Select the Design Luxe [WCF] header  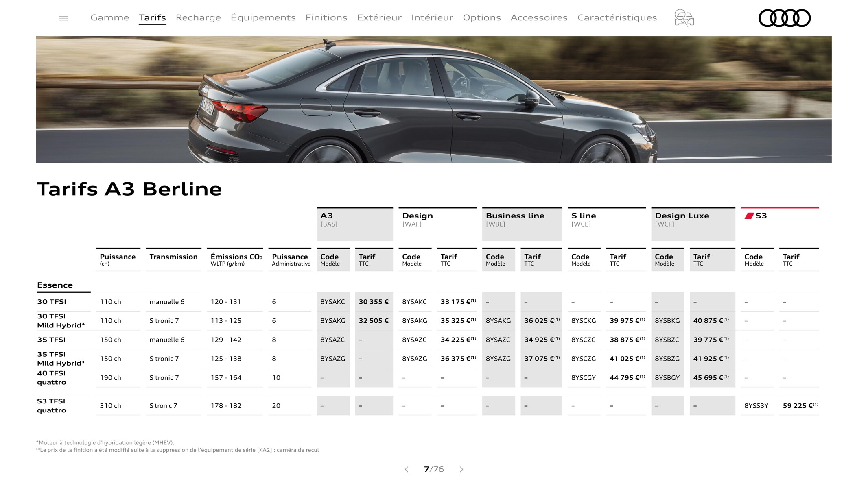click(x=693, y=224)
